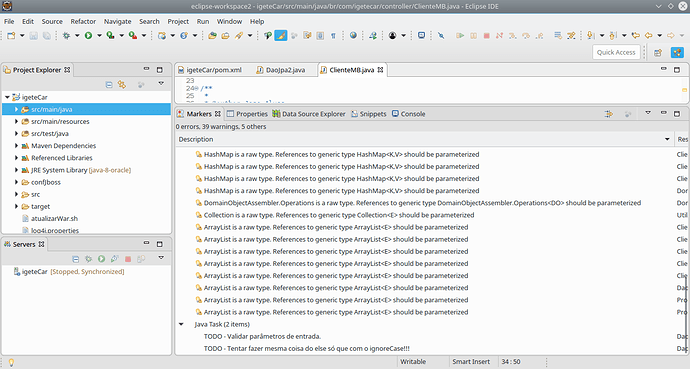The height and width of the screenshot is (369, 690).
Task: Toggle Mark Occurrences highlighter button
Action: click(x=281, y=36)
